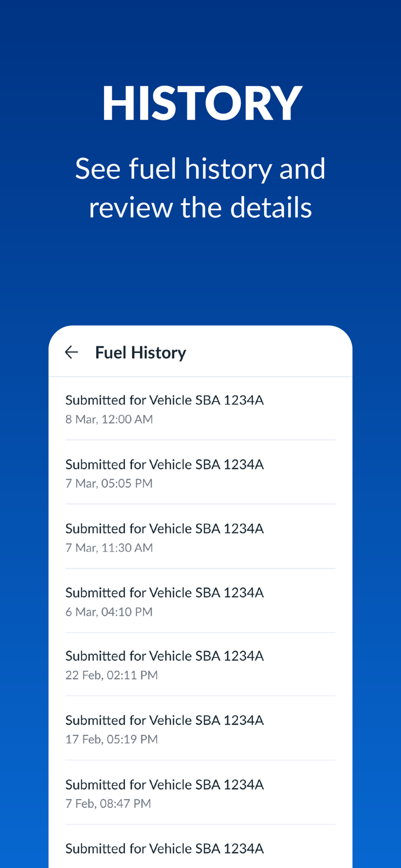Click the bottom-most Vehicle SBA 1234A entry
The height and width of the screenshot is (868, 401).
(x=165, y=848)
